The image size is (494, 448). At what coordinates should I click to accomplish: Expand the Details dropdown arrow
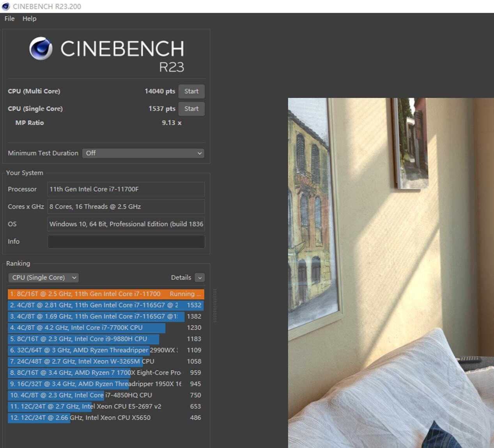200,278
